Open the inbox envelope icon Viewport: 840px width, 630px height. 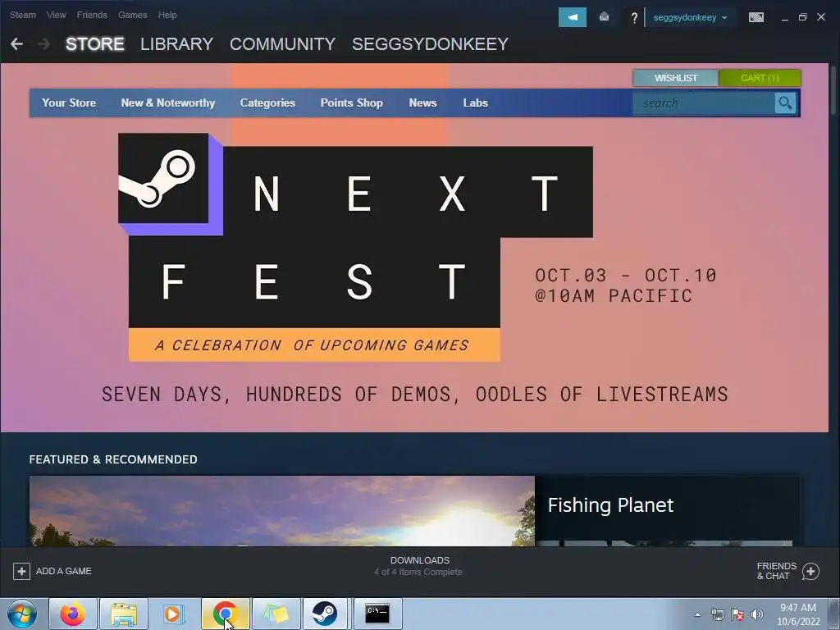point(604,17)
